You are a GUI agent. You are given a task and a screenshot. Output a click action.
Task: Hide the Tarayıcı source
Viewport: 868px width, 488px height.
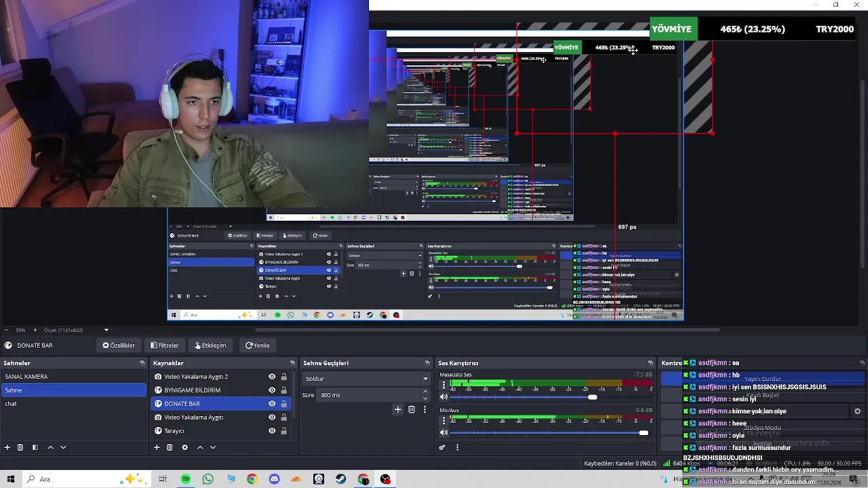pyautogui.click(x=272, y=430)
